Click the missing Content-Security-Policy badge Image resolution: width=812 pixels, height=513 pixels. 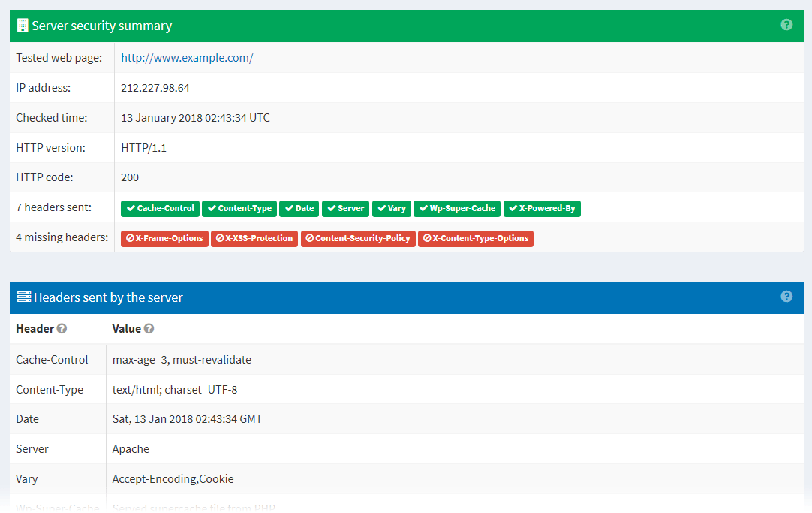point(358,238)
